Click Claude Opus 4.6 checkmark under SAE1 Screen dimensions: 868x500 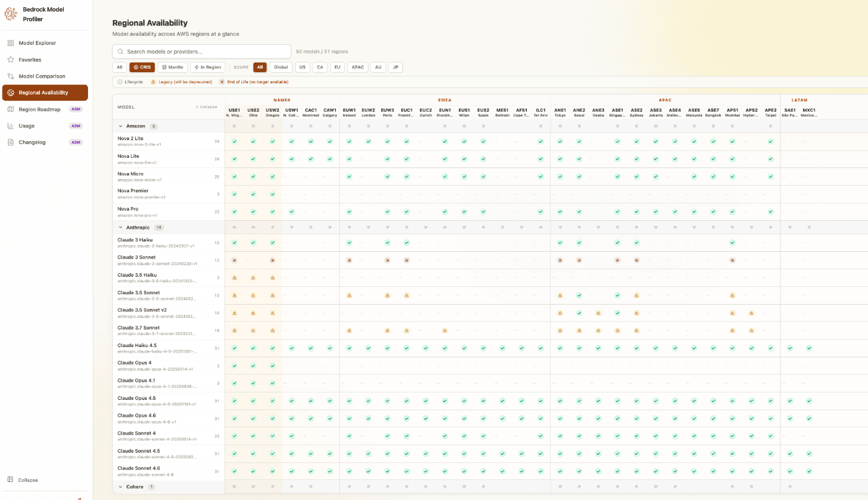(x=790, y=419)
